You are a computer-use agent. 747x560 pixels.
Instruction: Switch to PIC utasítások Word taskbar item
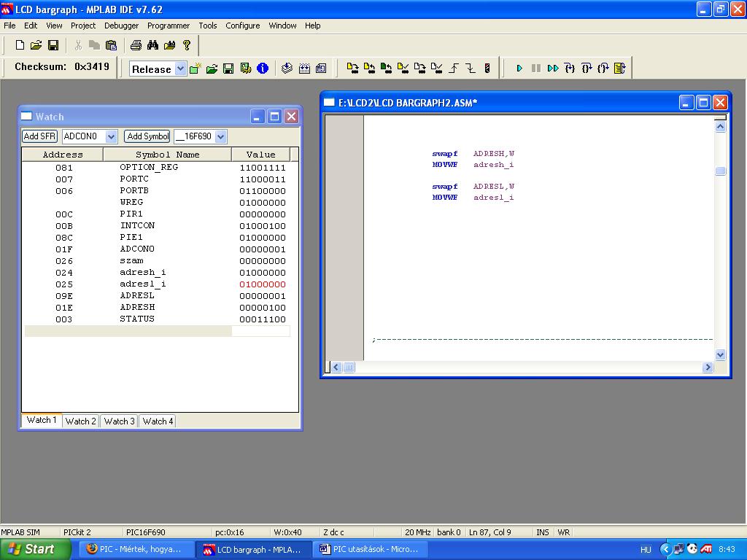click(370, 549)
